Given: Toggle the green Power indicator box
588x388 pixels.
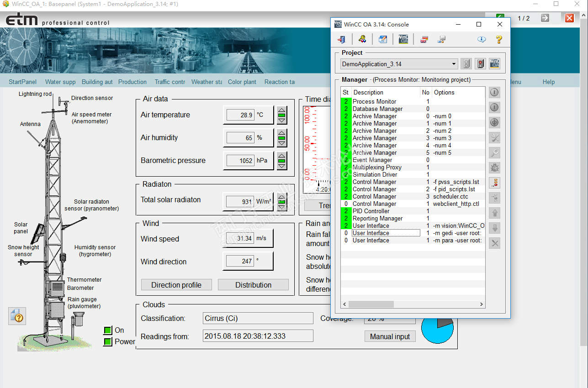Looking at the screenshot, I should click(x=108, y=341).
